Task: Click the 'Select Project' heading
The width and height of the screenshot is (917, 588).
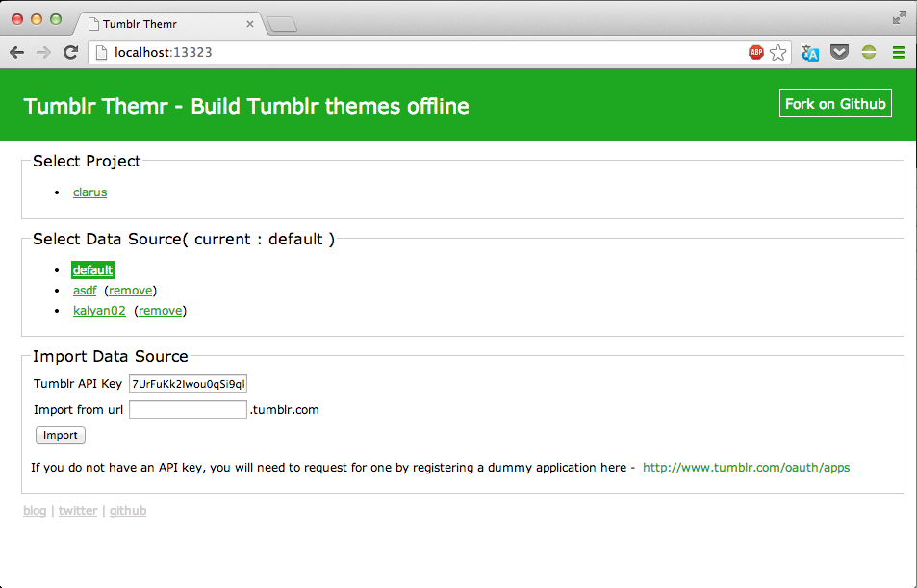Action: [87, 161]
